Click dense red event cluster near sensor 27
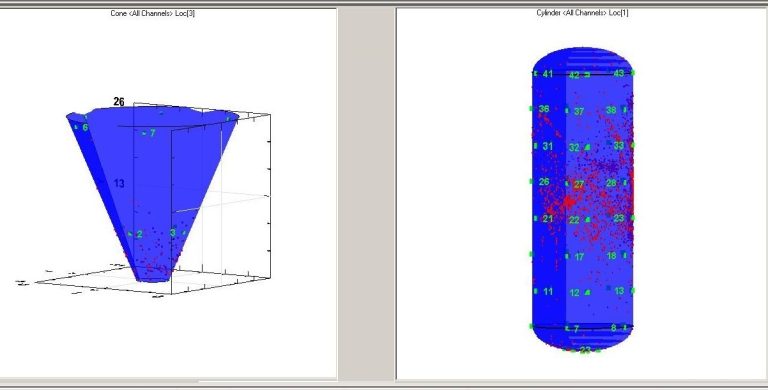This screenshot has width=768, height=390. tap(569, 201)
